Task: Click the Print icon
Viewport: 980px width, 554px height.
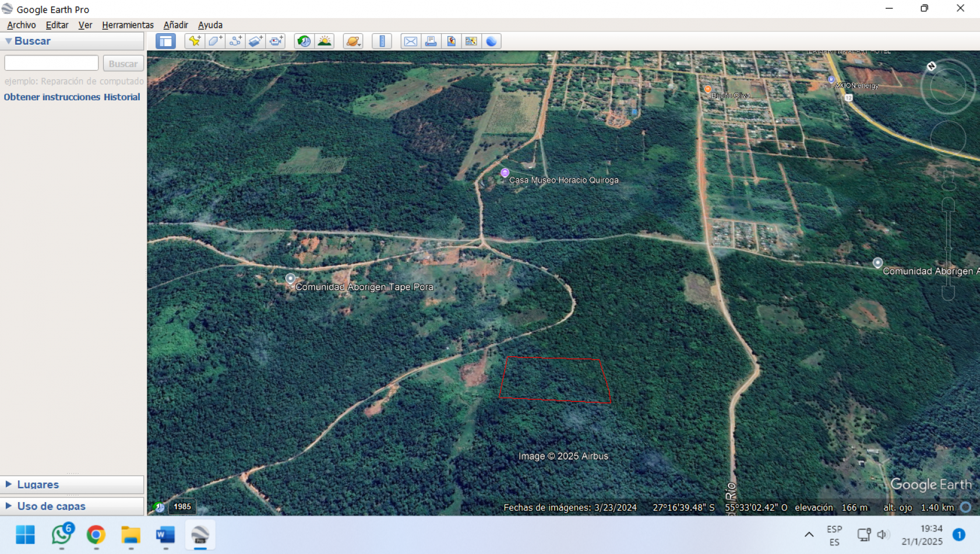Action: (431, 41)
